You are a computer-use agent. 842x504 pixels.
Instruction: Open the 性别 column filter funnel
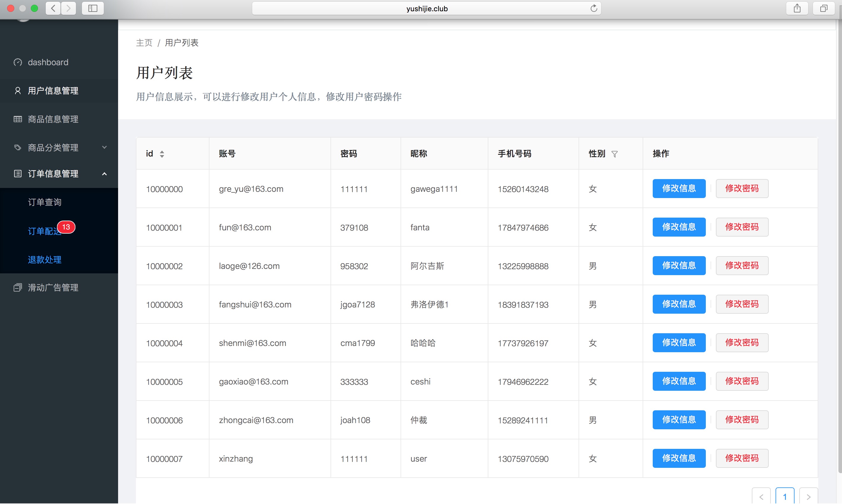[x=614, y=154]
